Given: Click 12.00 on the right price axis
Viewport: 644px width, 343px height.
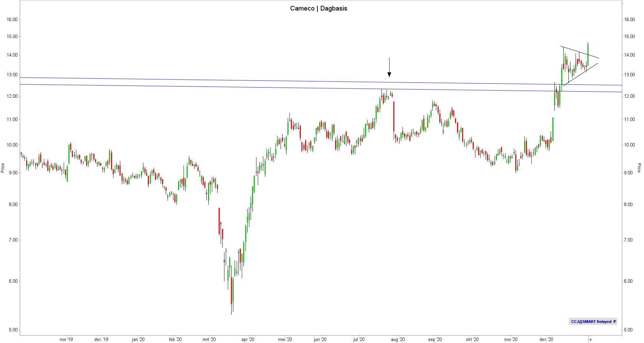Looking at the screenshot, I should click(629, 96).
